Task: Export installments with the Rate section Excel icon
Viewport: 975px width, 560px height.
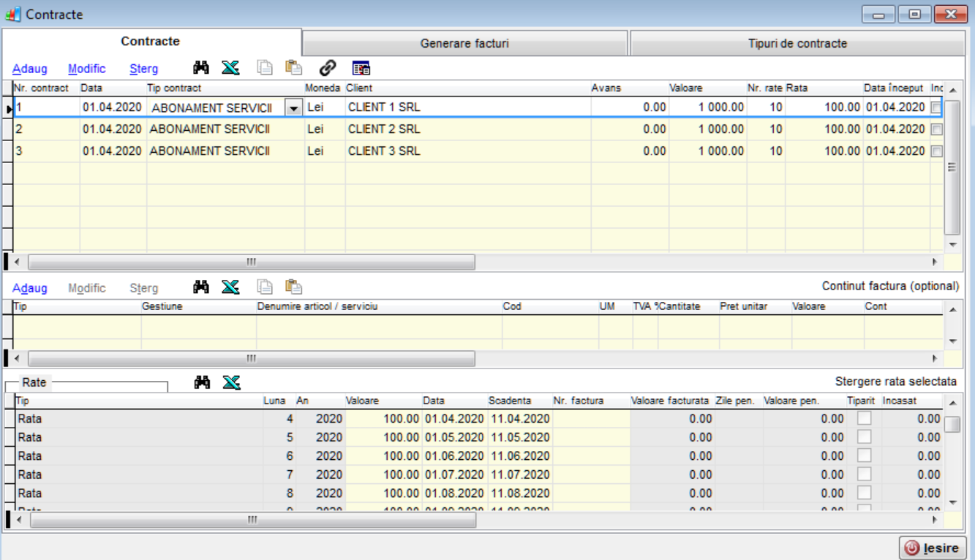Action: tap(230, 382)
